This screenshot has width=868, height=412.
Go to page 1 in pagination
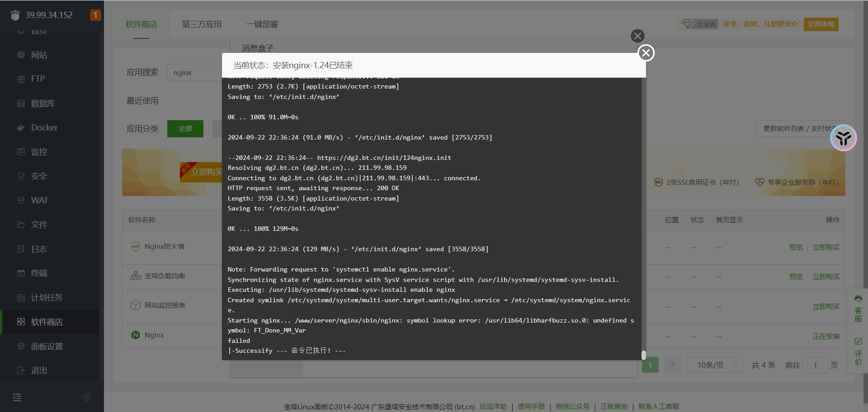pos(650,365)
